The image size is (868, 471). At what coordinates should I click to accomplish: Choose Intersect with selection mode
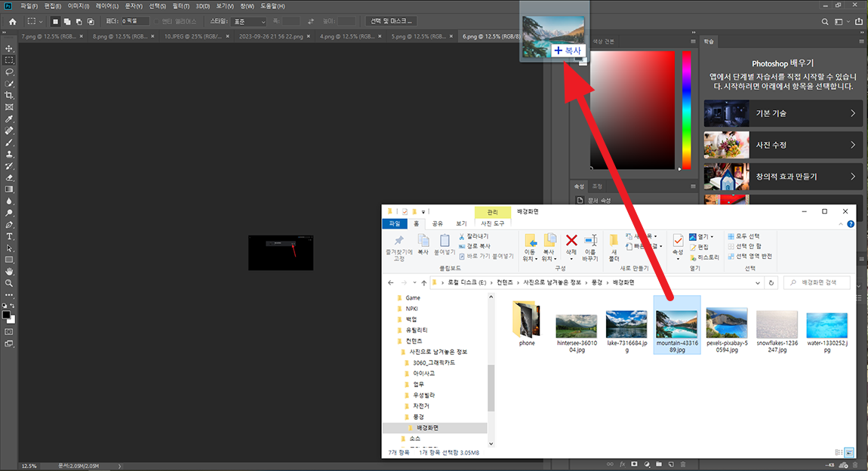click(x=91, y=22)
